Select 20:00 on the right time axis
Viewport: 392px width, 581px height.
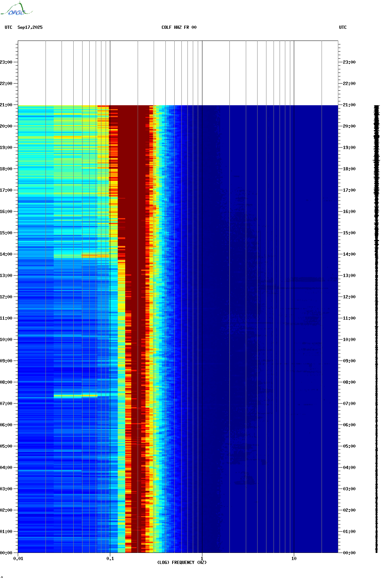click(349, 126)
